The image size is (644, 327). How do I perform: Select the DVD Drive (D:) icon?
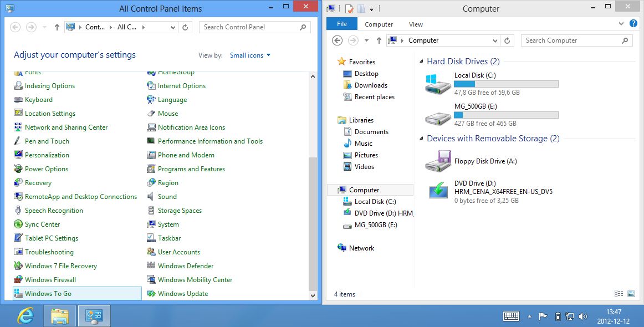[x=438, y=191]
